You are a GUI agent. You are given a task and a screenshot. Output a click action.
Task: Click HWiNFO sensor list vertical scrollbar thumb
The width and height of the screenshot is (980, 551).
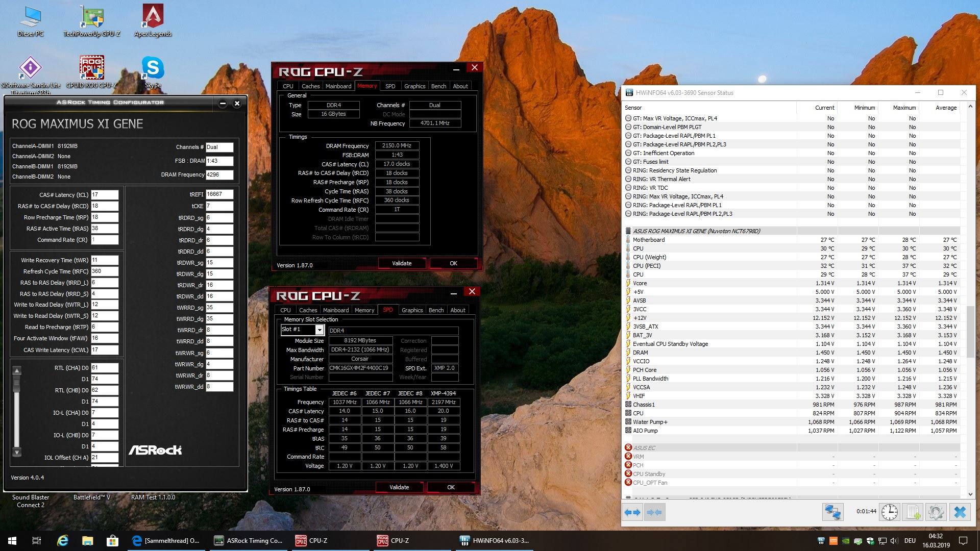click(970, 331)
